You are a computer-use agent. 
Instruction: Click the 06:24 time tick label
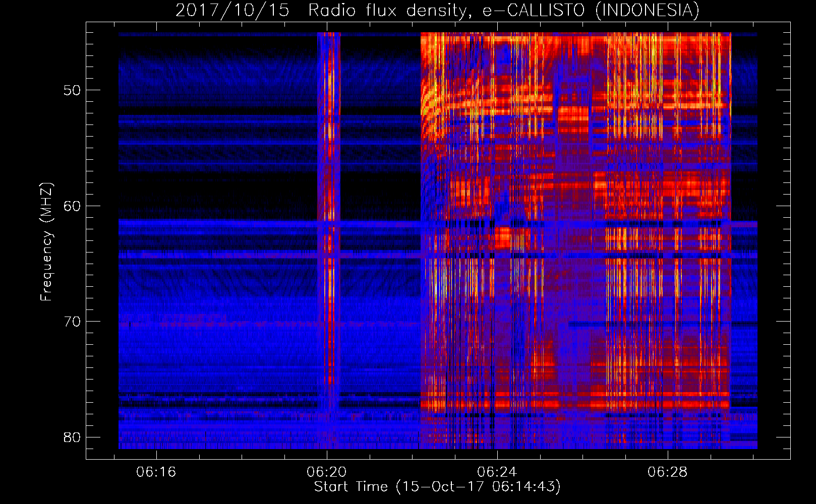tap(497, 472)
